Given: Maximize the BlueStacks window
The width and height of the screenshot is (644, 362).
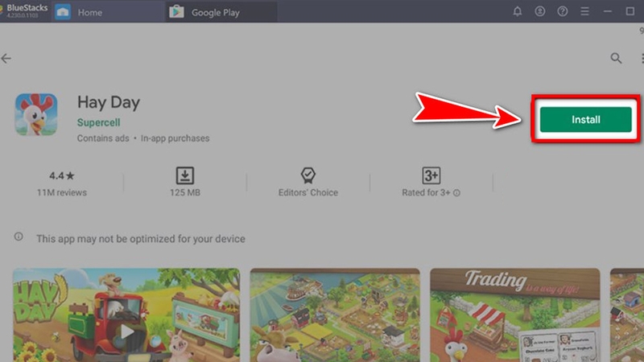Looking at the screenshot, I should point(630,11).
